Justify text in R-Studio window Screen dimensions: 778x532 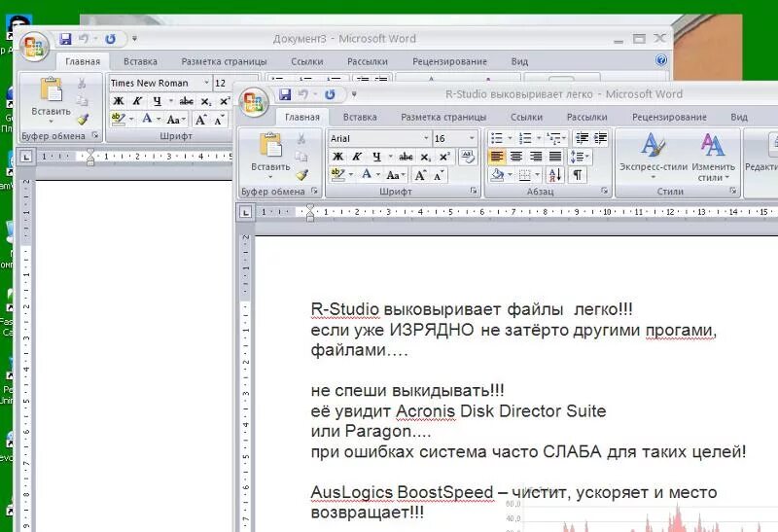pos(554,157)
